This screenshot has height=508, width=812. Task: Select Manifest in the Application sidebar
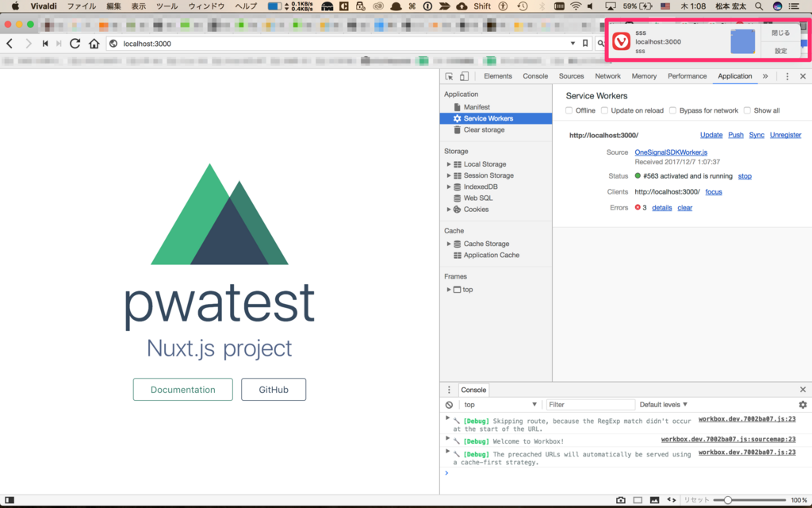pos(477,107)
